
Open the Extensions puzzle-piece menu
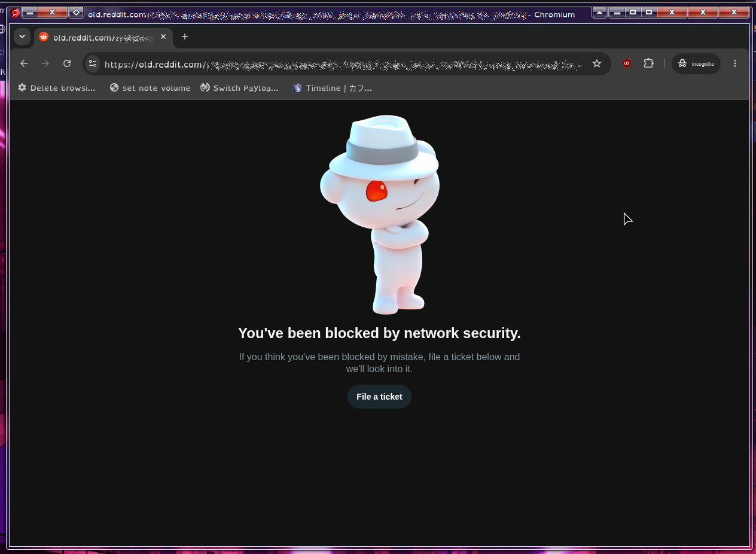point(648,63)
